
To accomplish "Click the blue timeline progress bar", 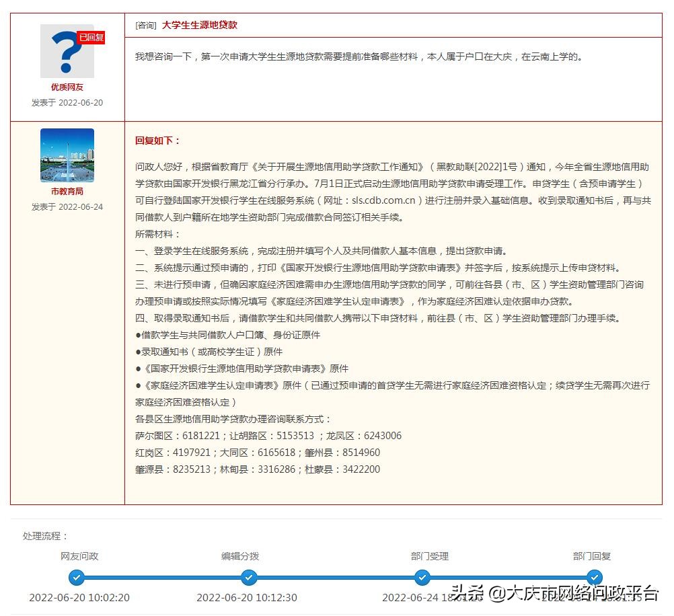I will 336,577.
